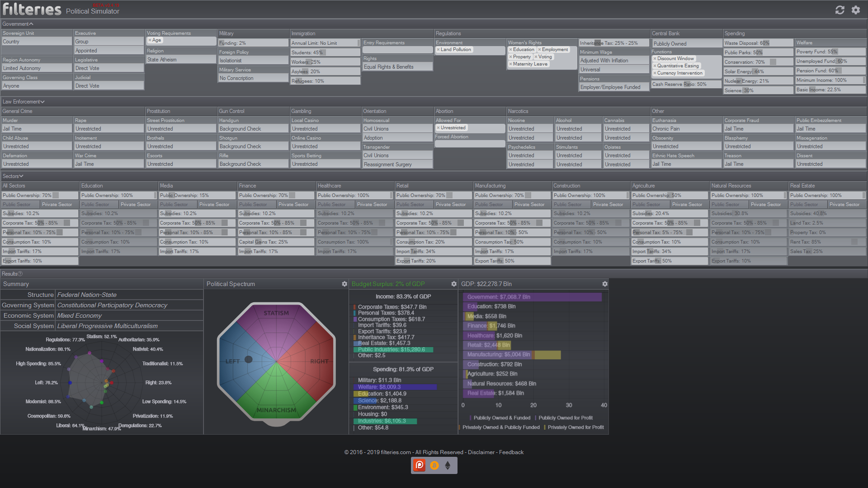Remove the Maternity Leave women's rights tag

510,64
